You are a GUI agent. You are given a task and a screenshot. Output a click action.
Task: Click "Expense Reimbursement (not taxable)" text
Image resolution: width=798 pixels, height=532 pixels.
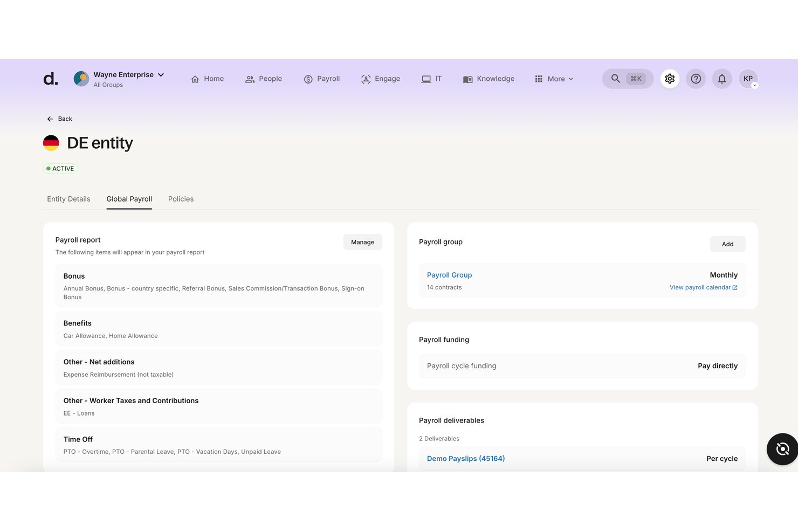119,375
